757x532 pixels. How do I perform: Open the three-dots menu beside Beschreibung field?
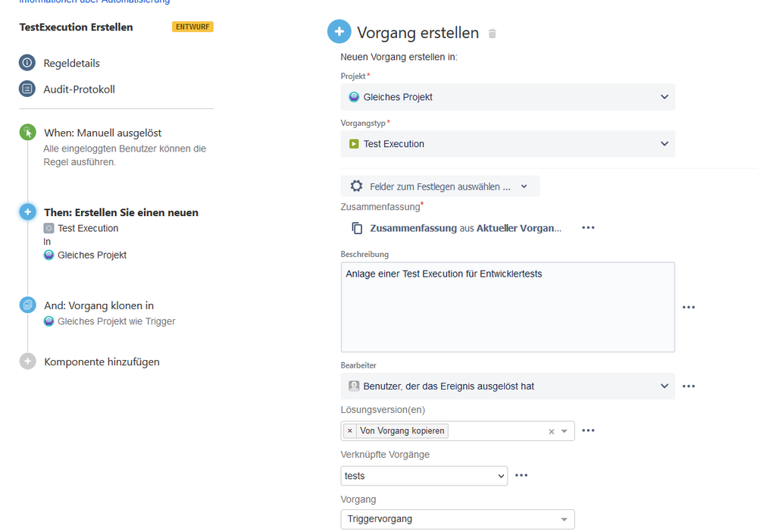[x=689, y=307]
